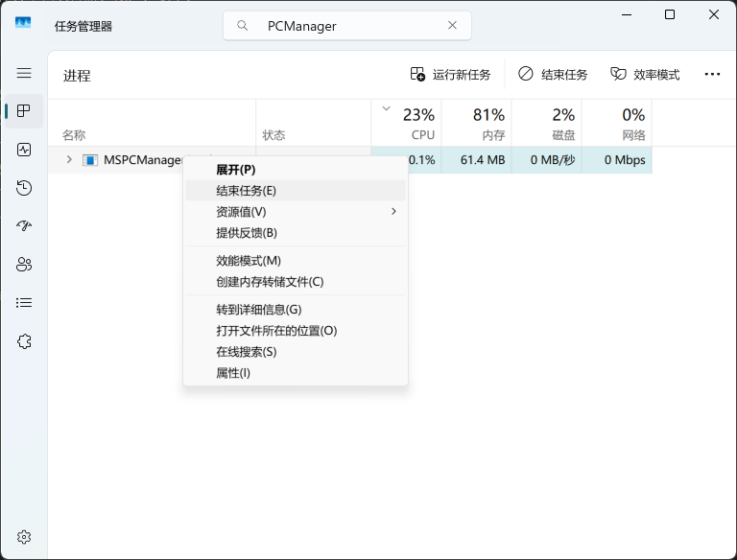The width and height of the screenshot is (737, 560).
Task: Sort by CPU column header
Action: coord(406,123)
